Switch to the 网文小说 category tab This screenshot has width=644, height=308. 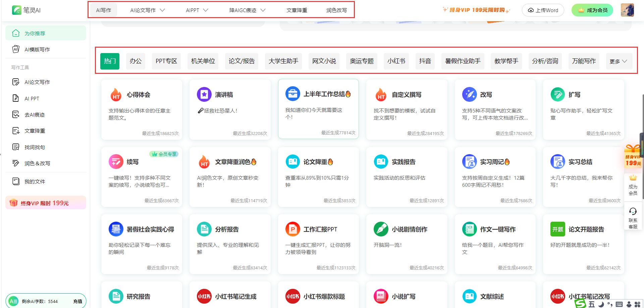tap(324, 61)
